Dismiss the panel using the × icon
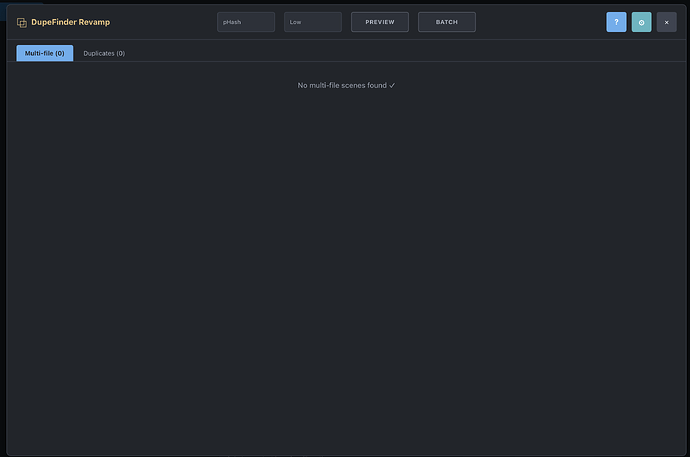 tap(667, 22)
